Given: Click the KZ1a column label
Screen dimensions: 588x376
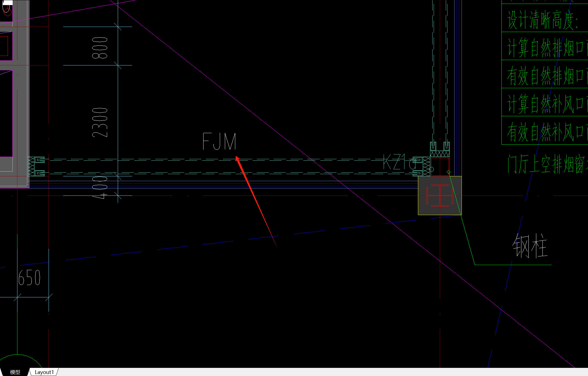Looking at the screenshot, I should [x=398, y=162].
